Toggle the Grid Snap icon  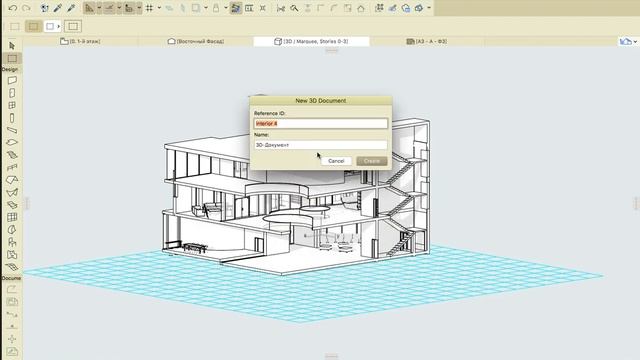pos(149,8)
